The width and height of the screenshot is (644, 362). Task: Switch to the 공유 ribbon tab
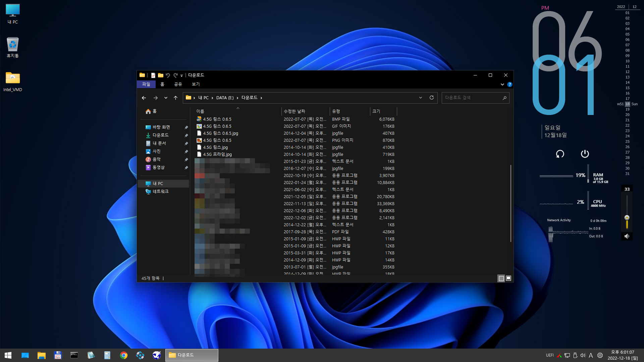pos(178,84)
